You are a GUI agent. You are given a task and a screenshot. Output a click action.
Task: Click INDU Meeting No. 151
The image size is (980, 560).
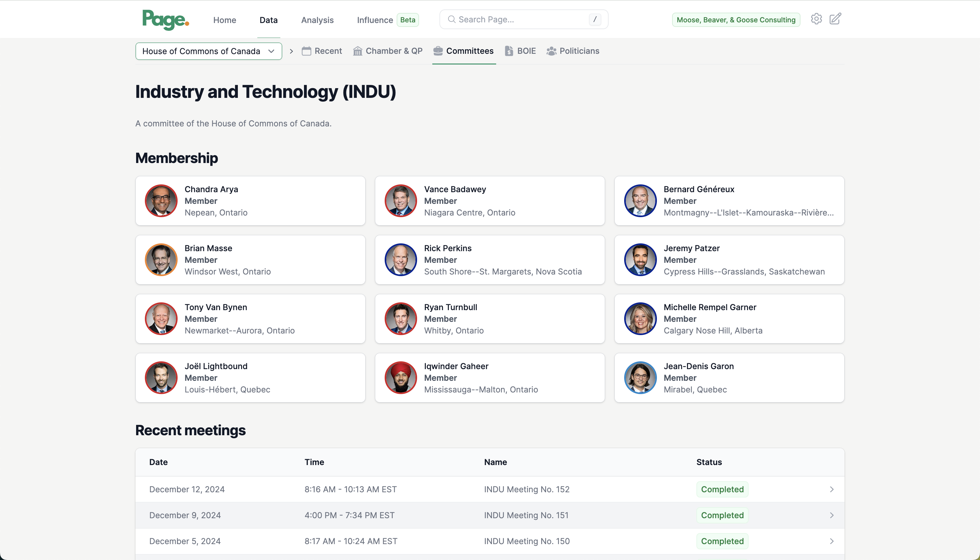pos(526,515)
